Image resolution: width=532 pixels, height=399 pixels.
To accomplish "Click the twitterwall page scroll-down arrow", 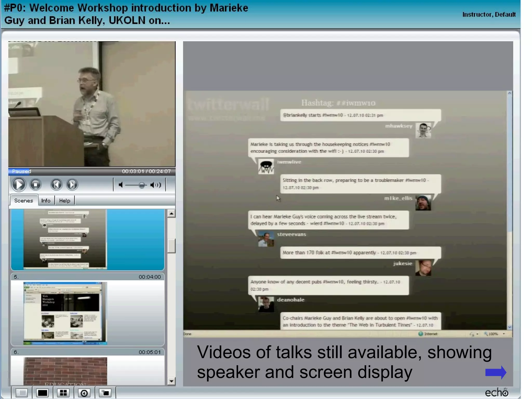I will 509,327.
